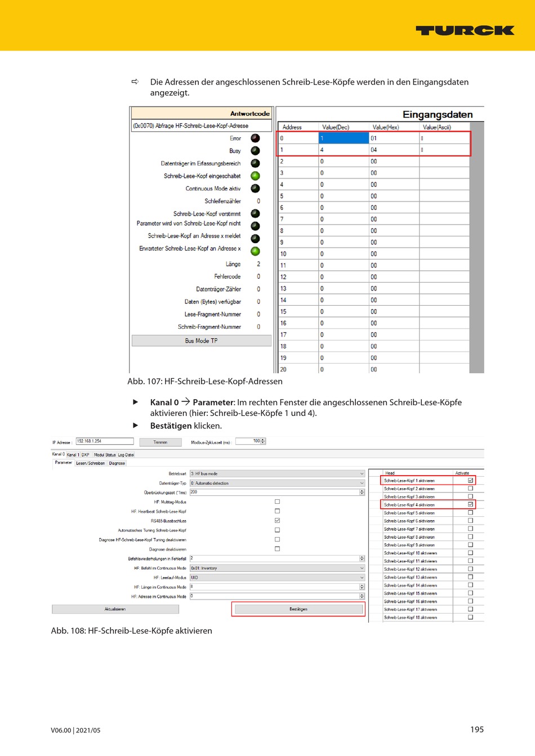Click the Modbus-Zykluszeit spinner arrows
Image resolution: width=535 pixels, height=756 pixels.
pyautogui.click(x=264, y=441)
